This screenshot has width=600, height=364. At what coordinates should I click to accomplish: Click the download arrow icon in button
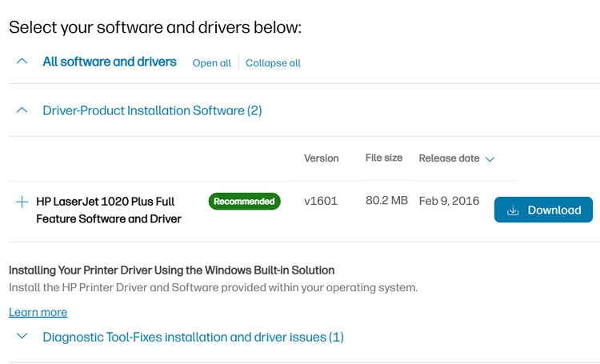513,210
